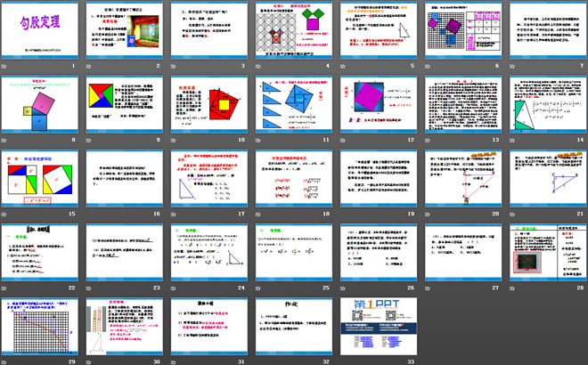The width and height of the screenshot is (588, 365).
Task: Click the animation star icon under slide 3
Action: click(x=173, y=67)
